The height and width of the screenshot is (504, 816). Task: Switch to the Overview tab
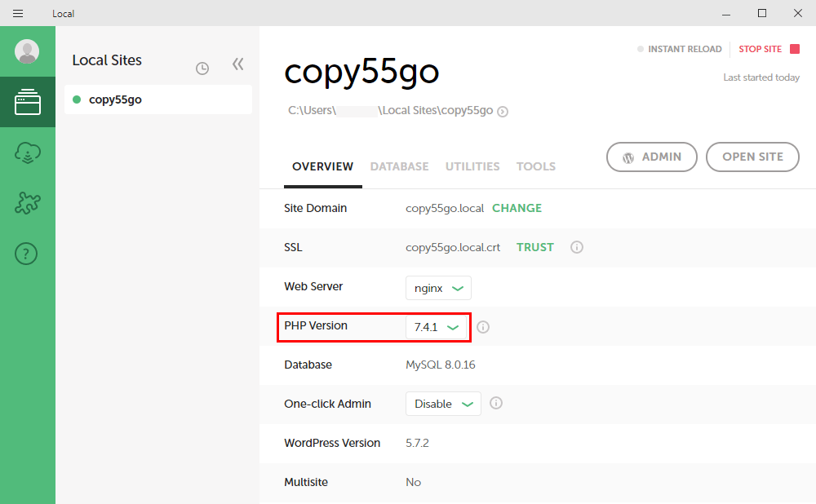point(322,166)
